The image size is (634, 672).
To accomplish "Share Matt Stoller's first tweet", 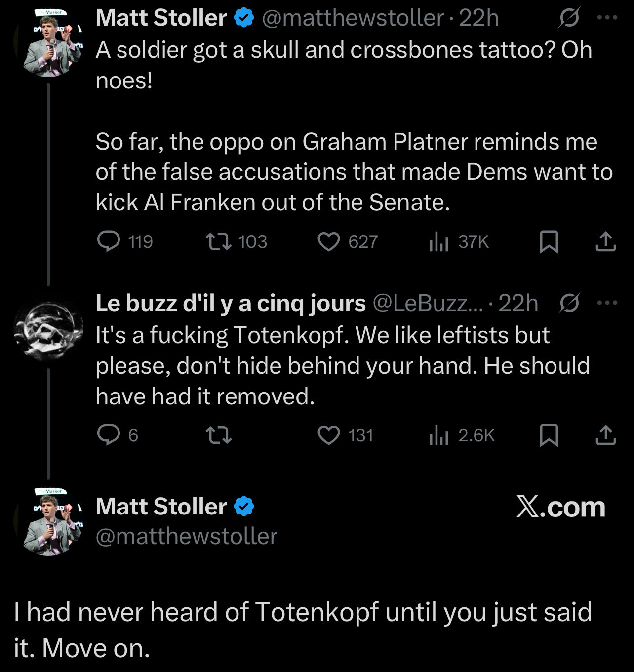I will click(605, 242).
